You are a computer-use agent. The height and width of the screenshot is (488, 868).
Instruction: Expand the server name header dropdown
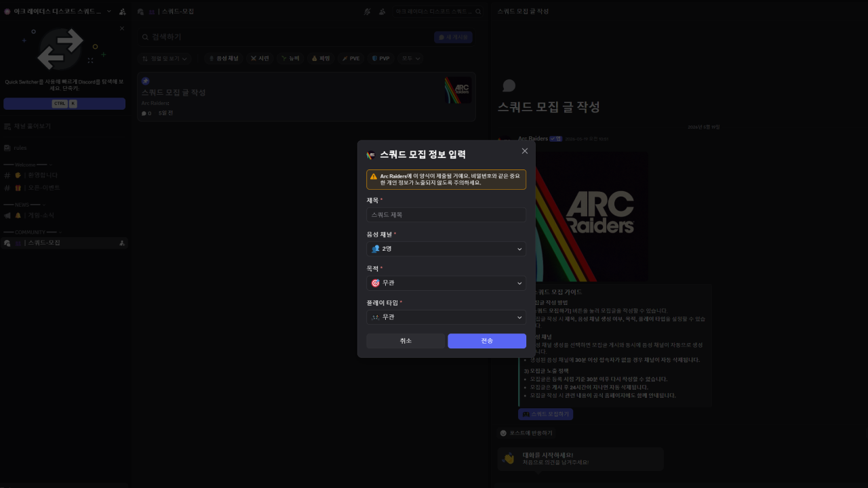108,12
